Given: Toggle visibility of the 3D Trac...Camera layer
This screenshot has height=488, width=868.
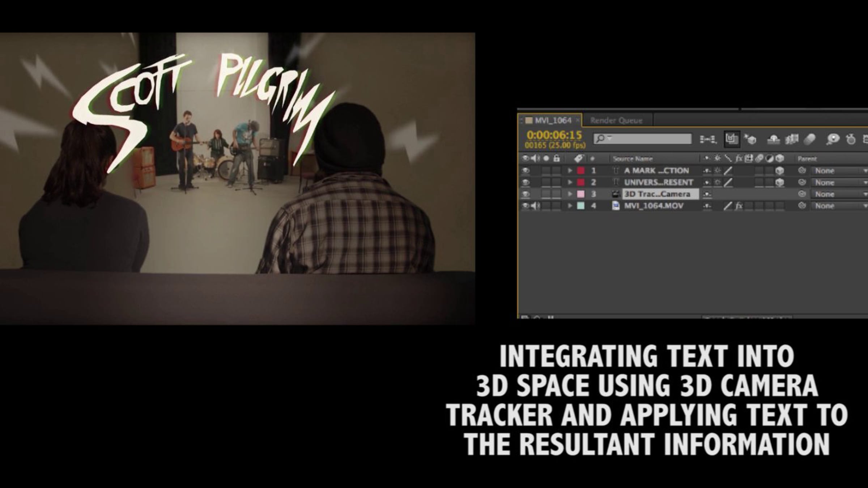Looking at the screenshot, I should [x=526, y=194].
